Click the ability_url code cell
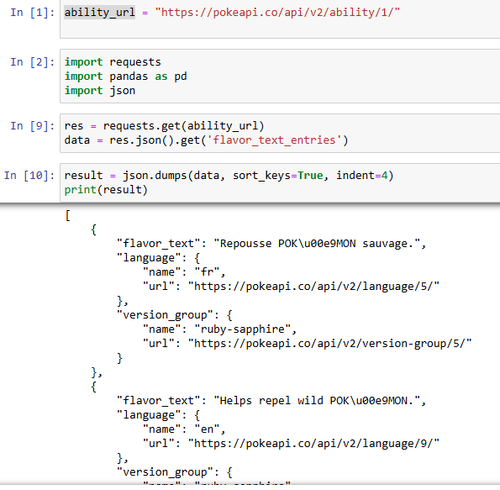This screenshot has height=490, width=500. tap(280, 19)
